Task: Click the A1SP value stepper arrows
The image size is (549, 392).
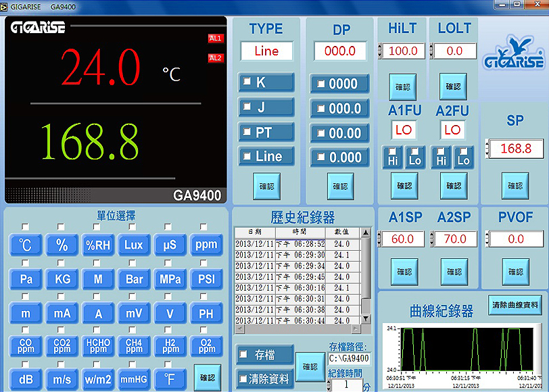Action: 379,239
